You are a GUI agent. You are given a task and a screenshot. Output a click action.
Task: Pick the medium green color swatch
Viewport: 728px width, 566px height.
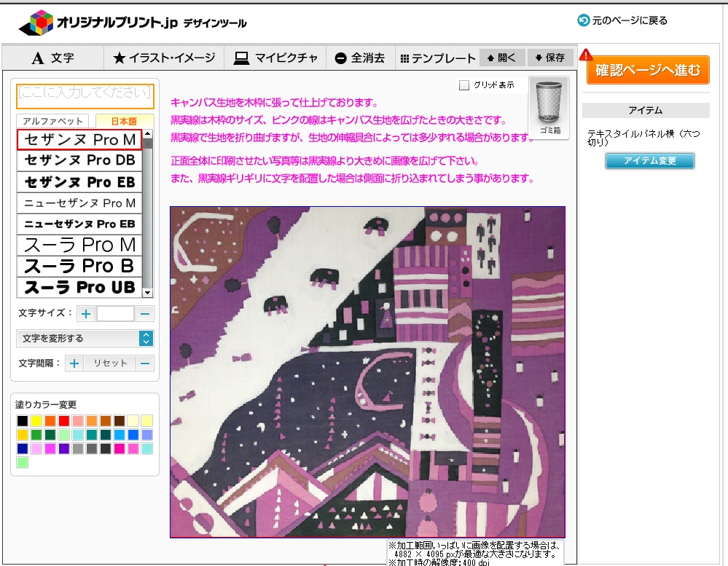point(36,435)
